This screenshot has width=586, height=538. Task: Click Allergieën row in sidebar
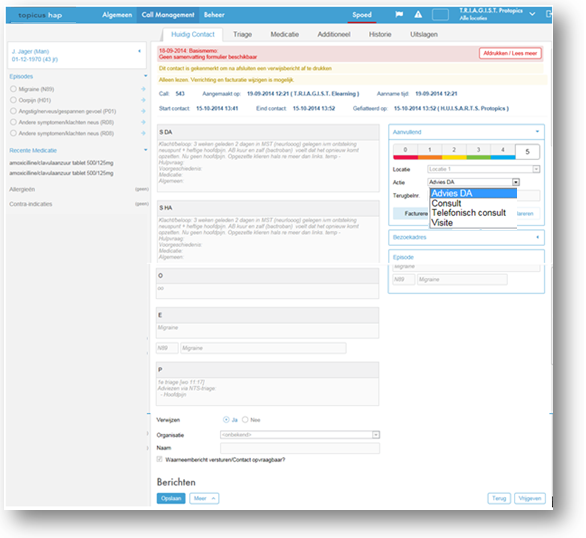click(x=78, y=189)
